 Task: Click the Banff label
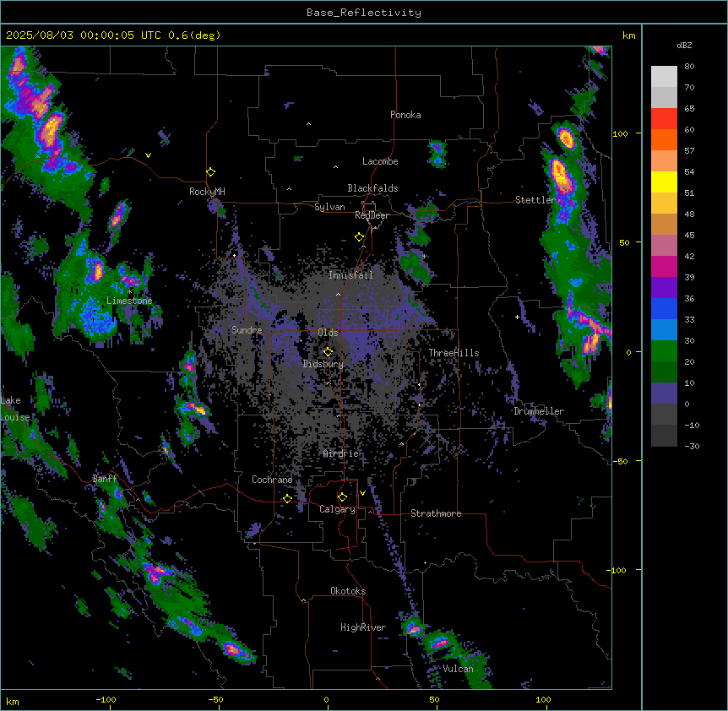coord(105,479)
